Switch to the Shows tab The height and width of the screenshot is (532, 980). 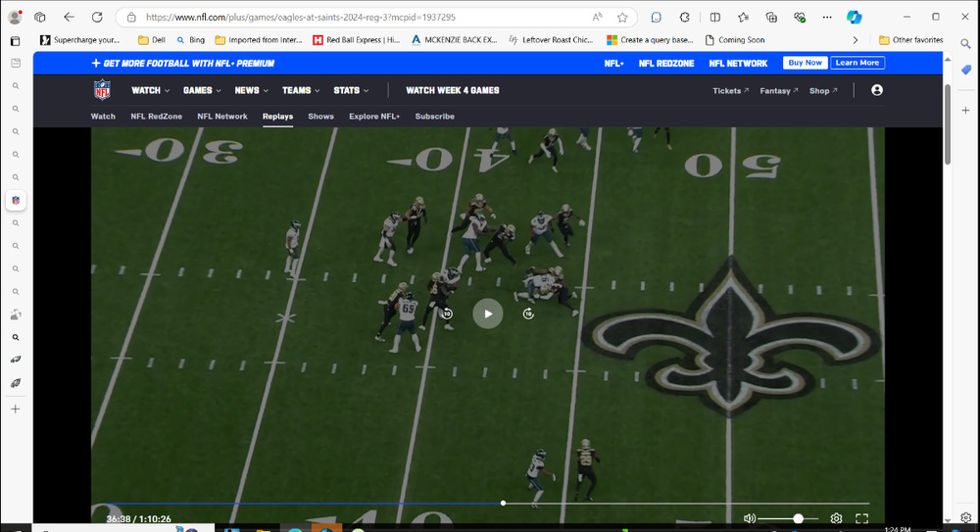pyautogui.click(x=320, y=117)
